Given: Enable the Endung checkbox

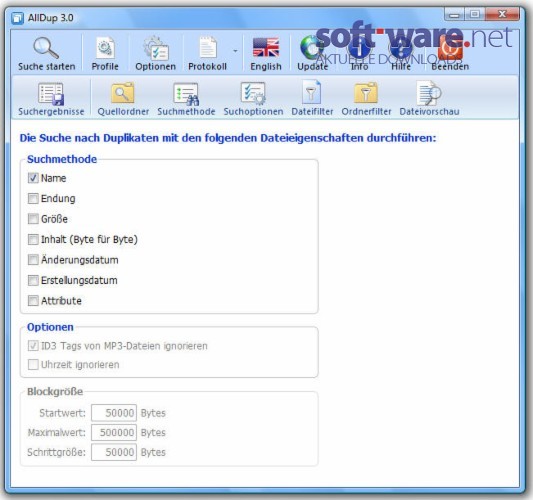Looking at the screenshot, I should tap(33, 198).
